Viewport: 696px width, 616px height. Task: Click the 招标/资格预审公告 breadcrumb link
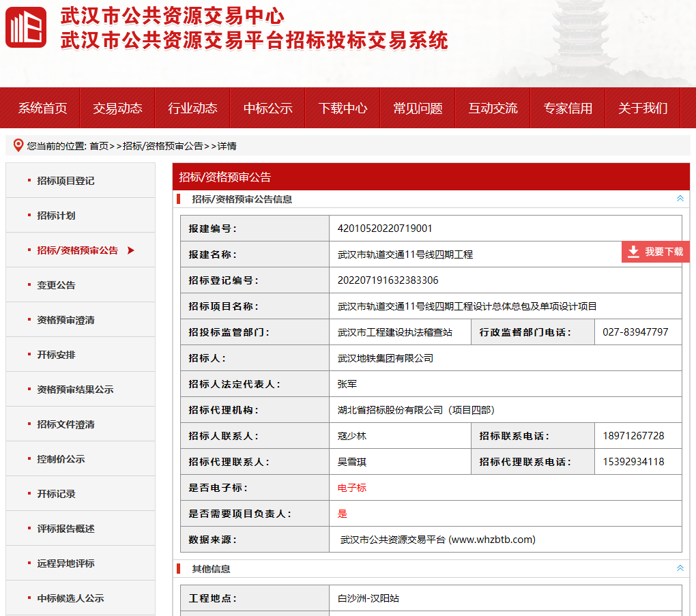pos(162,146)
